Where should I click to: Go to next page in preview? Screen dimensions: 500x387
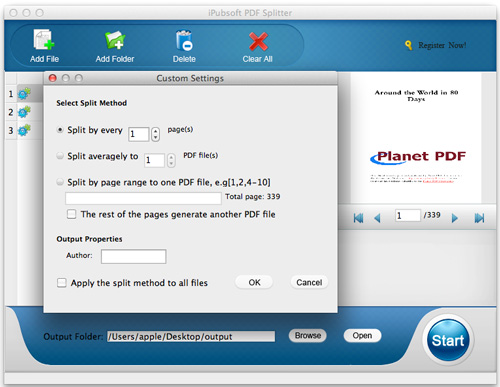[x=455, y=218]
